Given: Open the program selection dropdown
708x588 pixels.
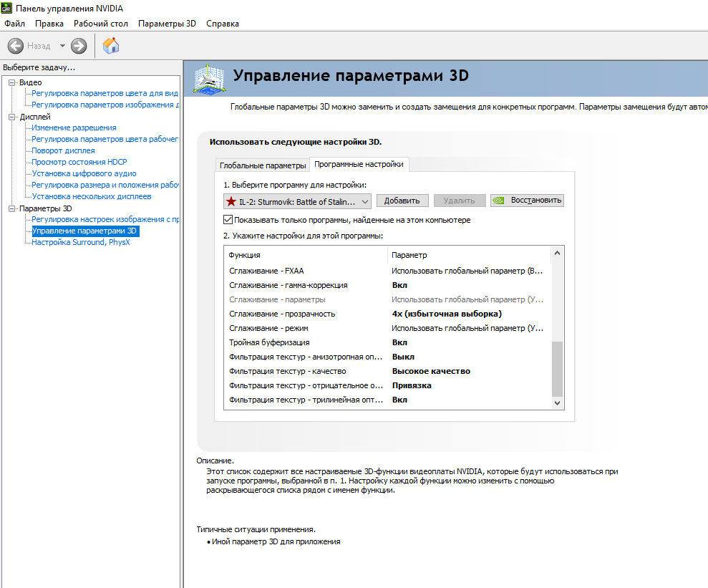Looking at the screenshot, I should tap(297, 201).
